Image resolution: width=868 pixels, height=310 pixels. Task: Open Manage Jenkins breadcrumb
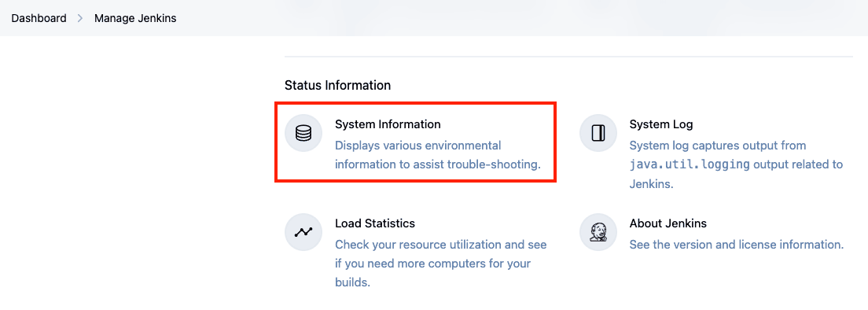135,18
